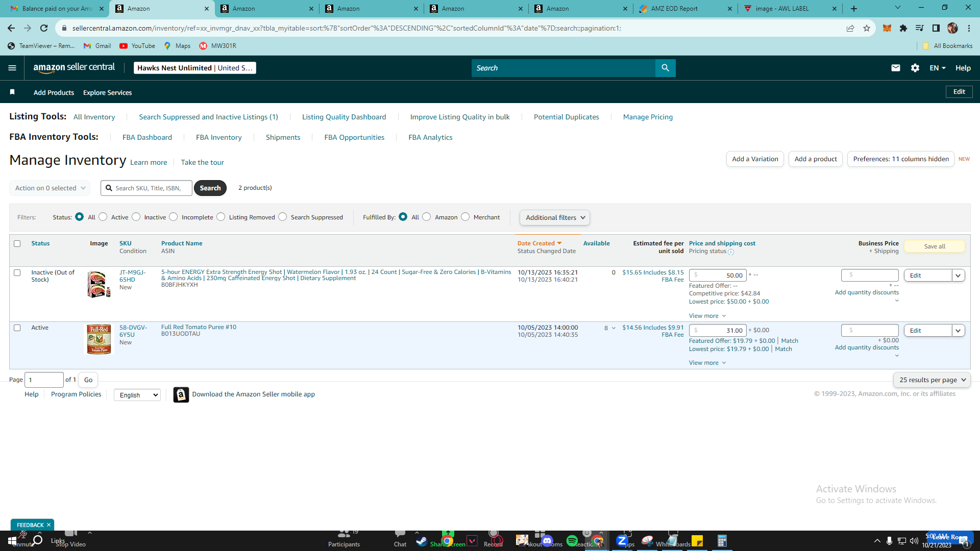Open the Amazon Seller mobile app icon
This screenshot has height=551, width=980.
(181, 394)
